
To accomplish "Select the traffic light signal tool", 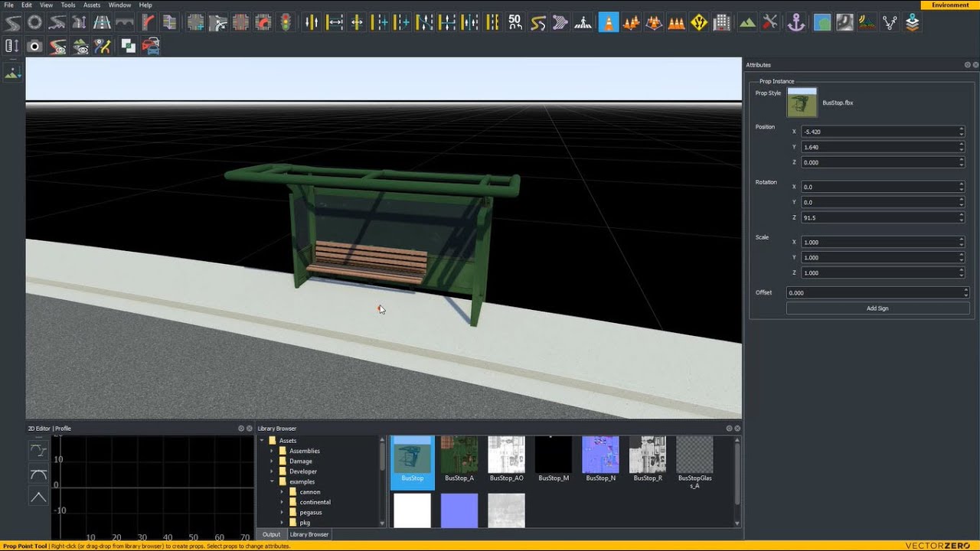I will (286, 23).
